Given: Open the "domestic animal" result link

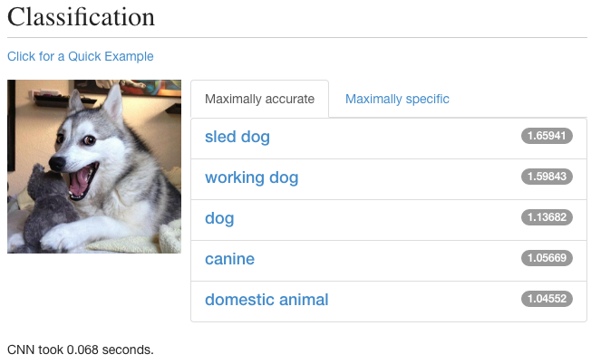Looking at the screenshot, I should point(266,300).
